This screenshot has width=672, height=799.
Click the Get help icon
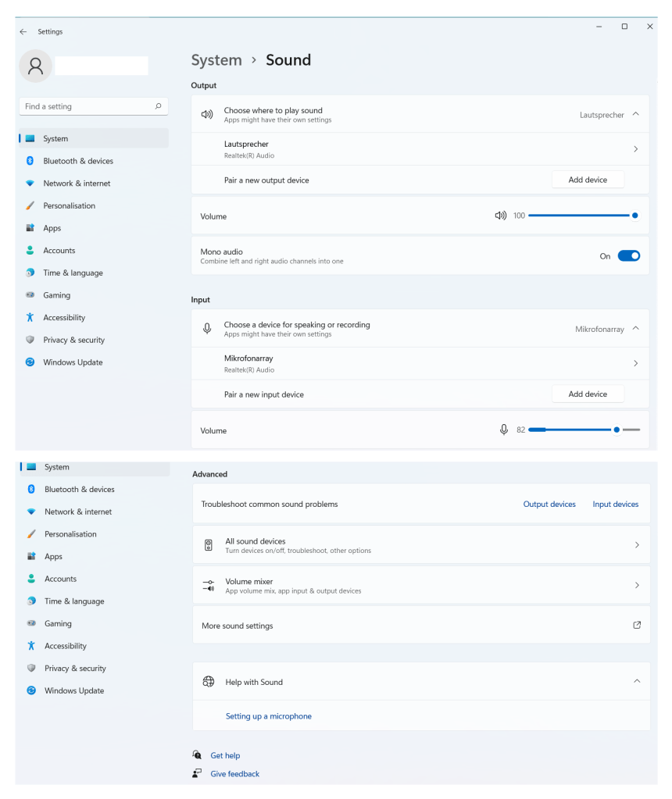pyautogui.click(x=198, y=755)
